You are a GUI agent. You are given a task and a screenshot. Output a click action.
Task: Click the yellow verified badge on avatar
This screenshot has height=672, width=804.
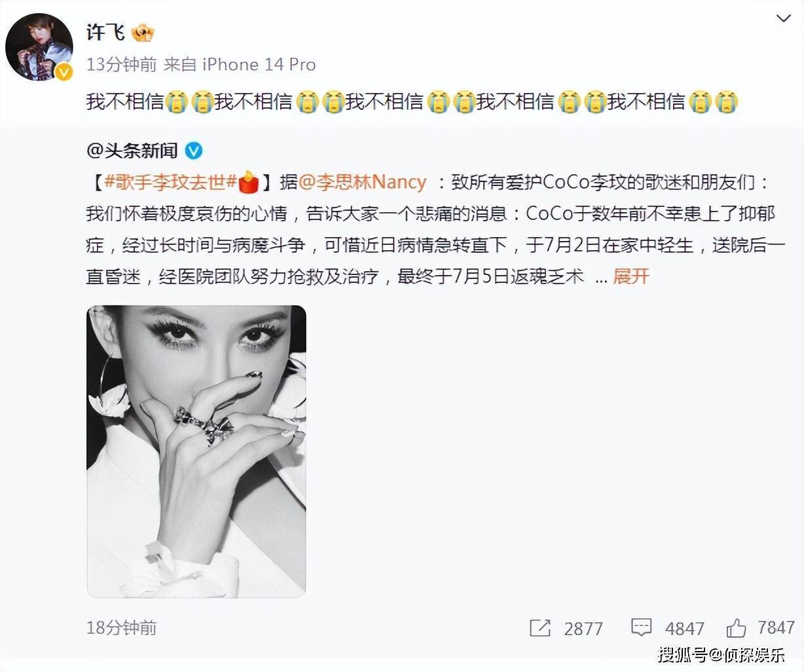point(64,72)
